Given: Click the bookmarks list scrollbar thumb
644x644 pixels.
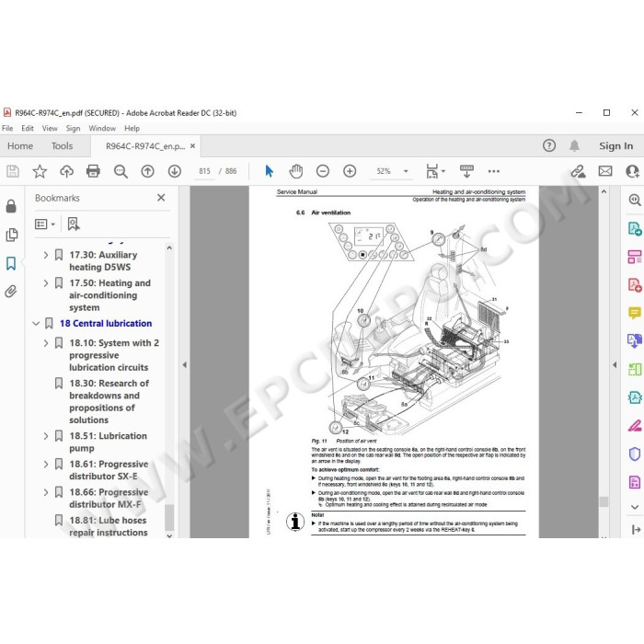Looking at the screenshot, I should tap(168, 517).
